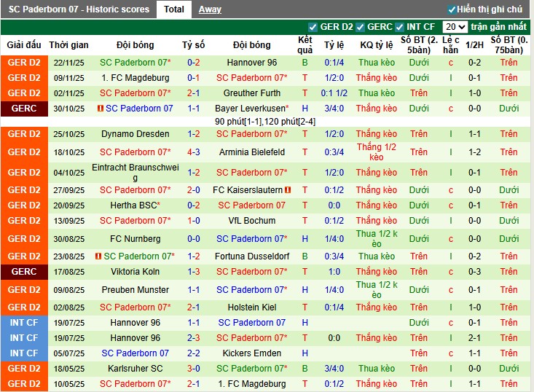Open Dynamo Dresden team link
Viewport: 534px width, 392px height.
136,134
